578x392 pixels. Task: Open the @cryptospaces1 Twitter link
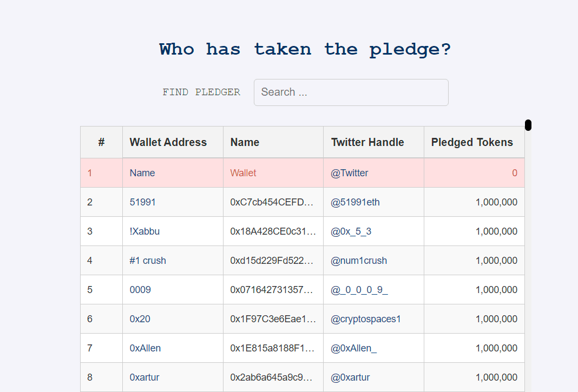(366, 319)
